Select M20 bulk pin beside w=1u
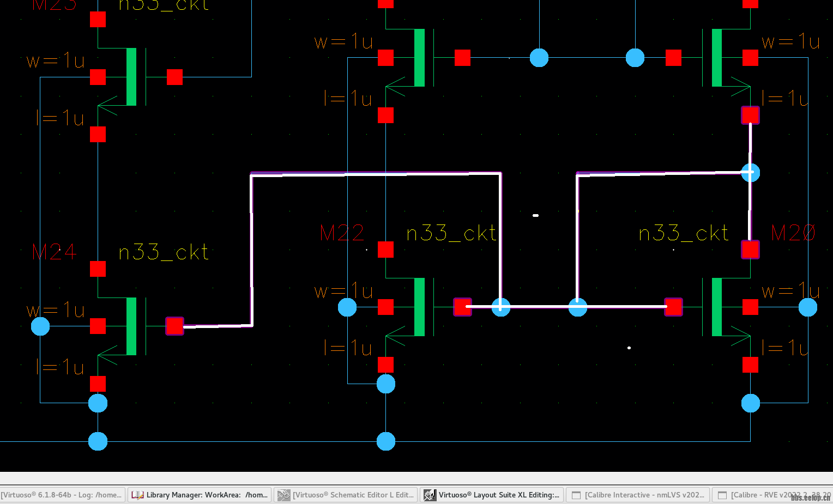 (750, 307)
